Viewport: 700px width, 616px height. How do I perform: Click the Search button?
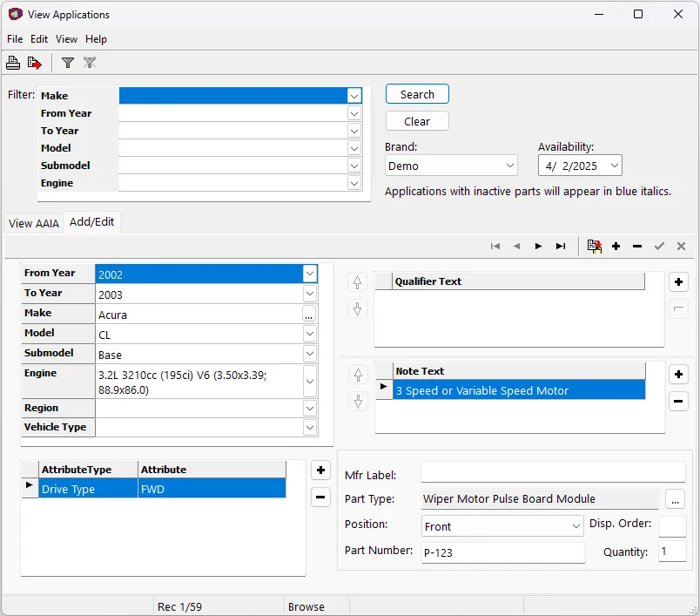(x=417, y=94)
